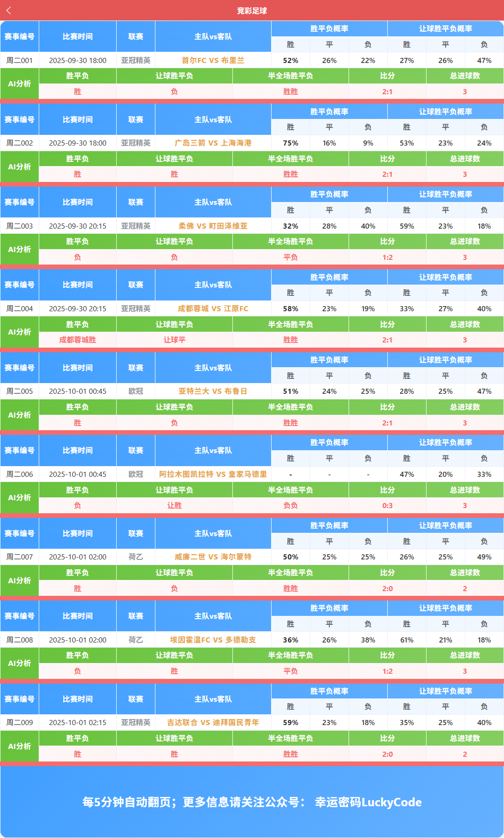Select the 威廉二世 VS 海尔蒙特 match
This screenshot has height=838, width=504.
tap(213, 557)
